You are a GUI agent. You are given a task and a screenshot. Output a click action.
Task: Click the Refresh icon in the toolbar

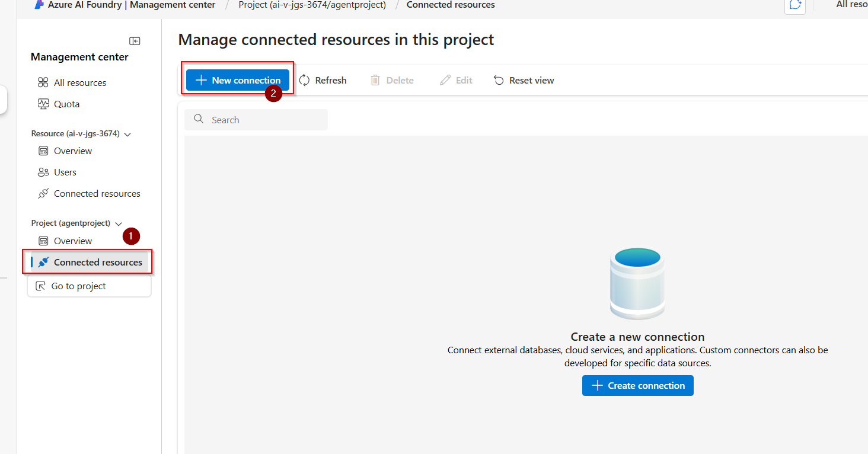tap(304, 80)
